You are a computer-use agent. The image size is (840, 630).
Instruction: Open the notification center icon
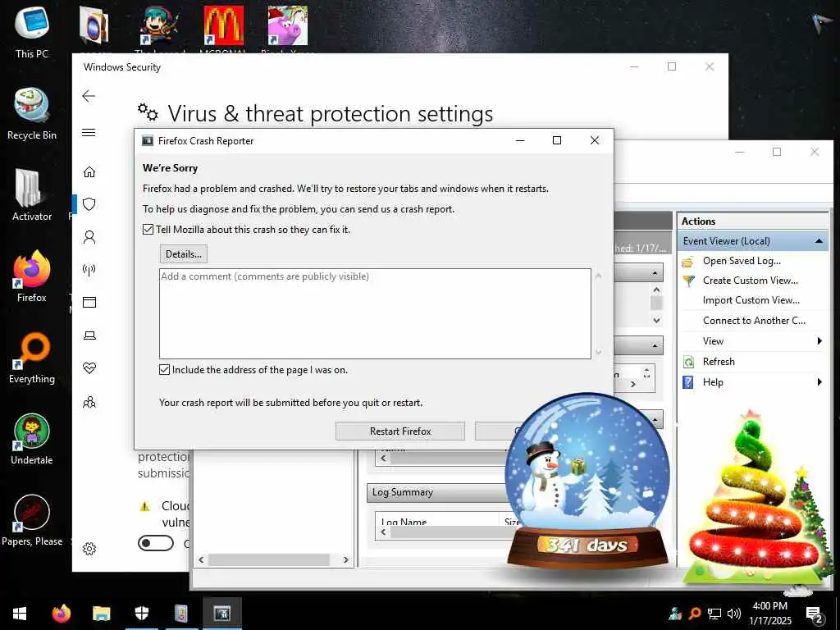[x=815, y=614]
